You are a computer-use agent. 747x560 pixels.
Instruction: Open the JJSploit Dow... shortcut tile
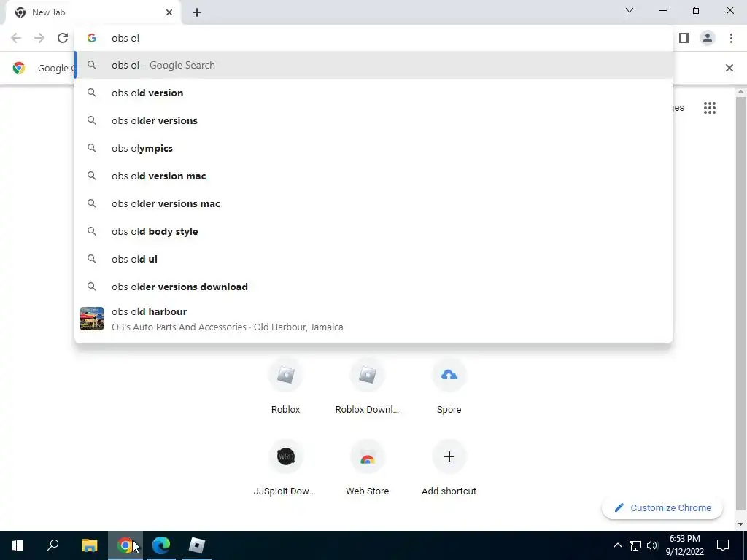click(x=285, y=469)
